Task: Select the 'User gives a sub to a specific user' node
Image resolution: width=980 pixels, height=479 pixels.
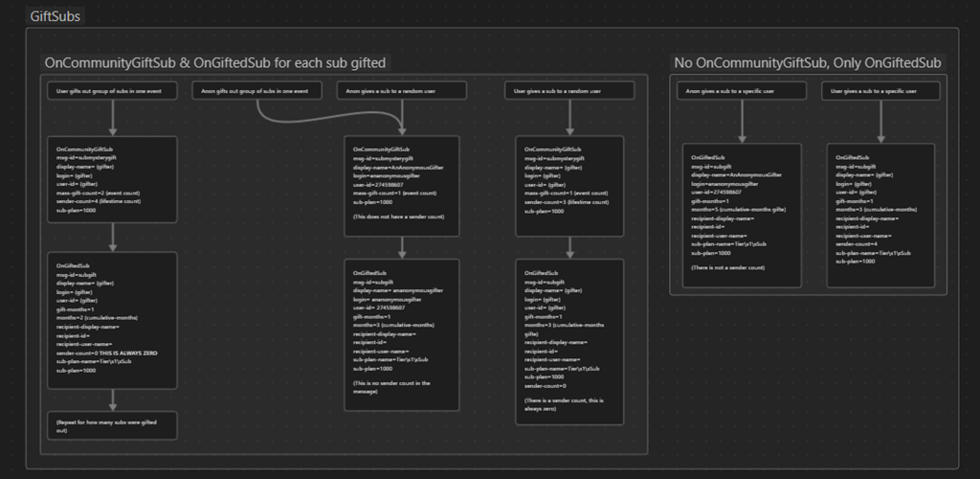Action: pos(880,91)
